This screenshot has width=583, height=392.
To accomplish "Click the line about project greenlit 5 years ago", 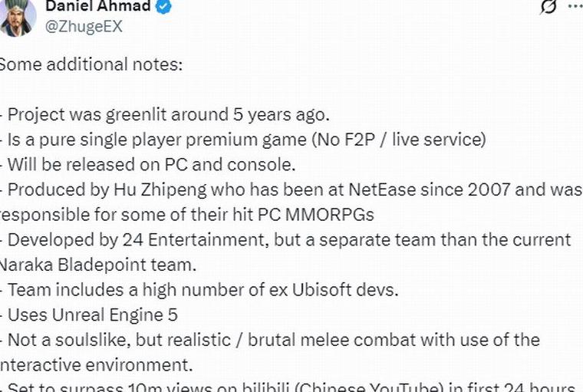I will coord(165,114).
